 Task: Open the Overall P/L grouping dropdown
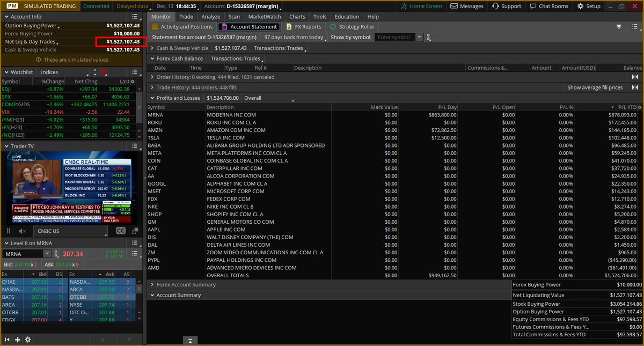[268, 98]
